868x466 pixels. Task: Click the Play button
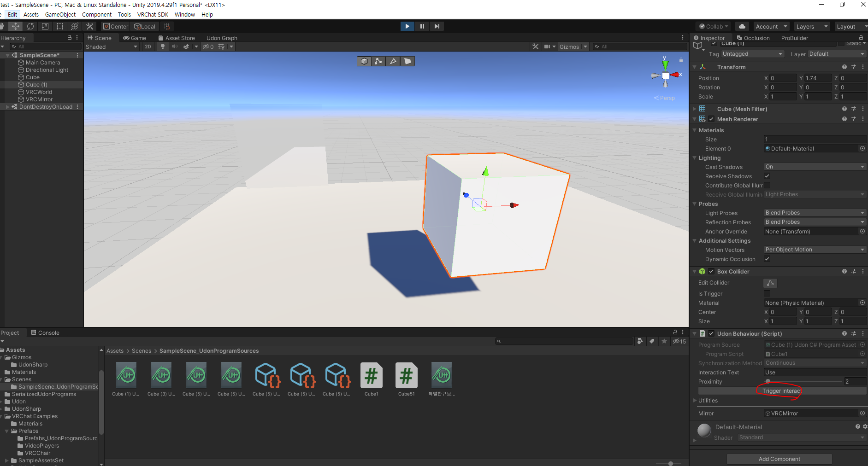coord(407,26)
